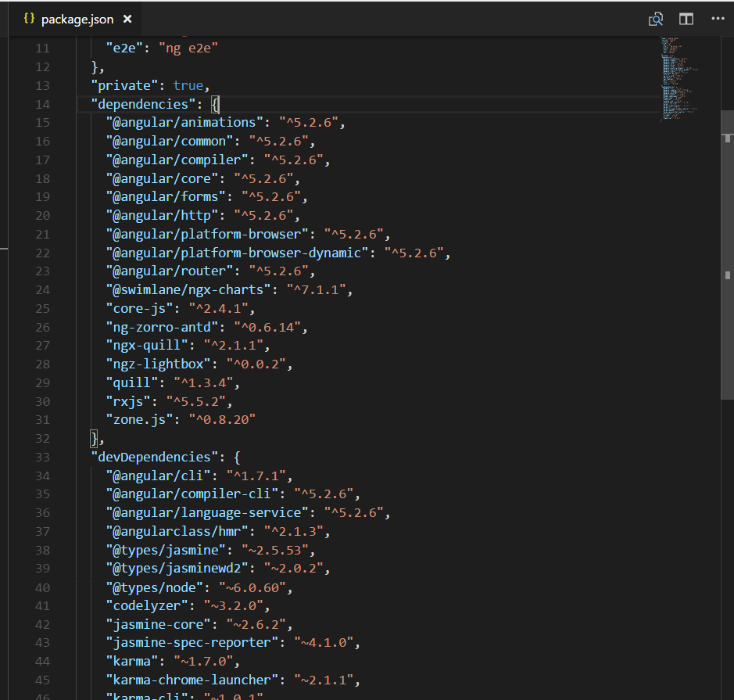Screen dimensions: 734x700
Task: Click line number 14 in gutter
Action: coord(42,105)
